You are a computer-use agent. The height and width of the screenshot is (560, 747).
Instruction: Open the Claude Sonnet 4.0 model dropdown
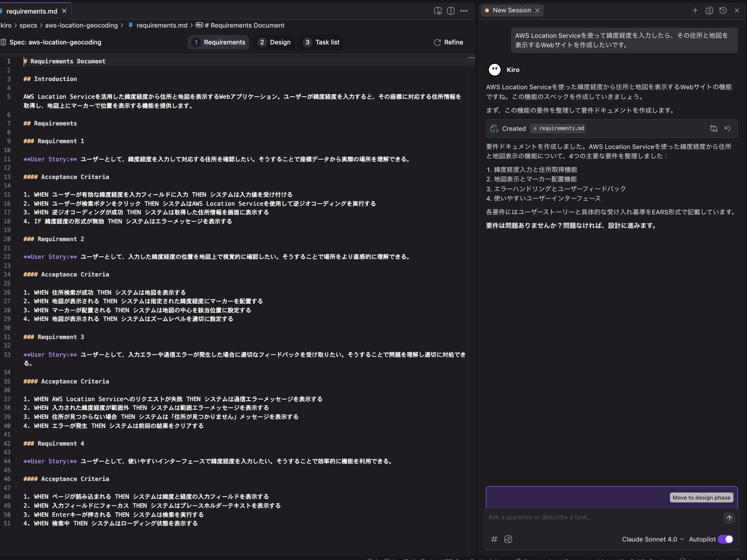click(653, 539)
